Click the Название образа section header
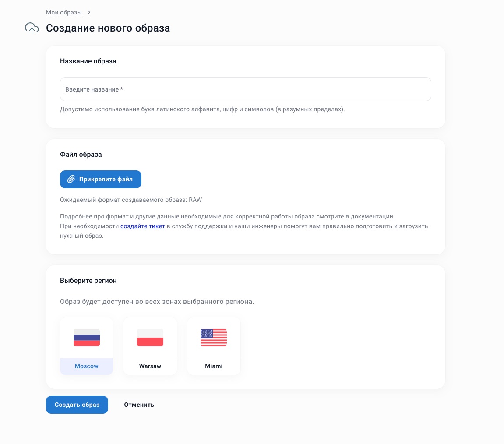Image resolution: width=504 pixels, height=444 pixels. point(88,61)
